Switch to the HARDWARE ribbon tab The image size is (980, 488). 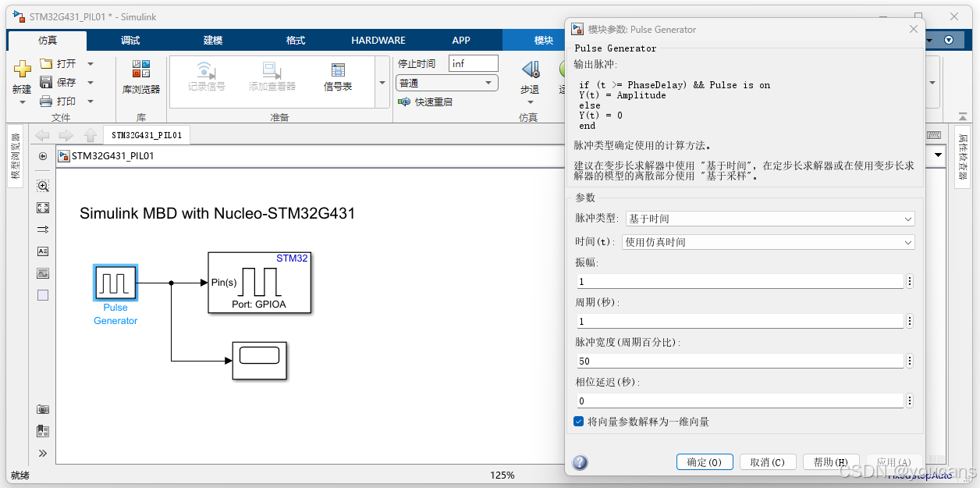point(378,41)
